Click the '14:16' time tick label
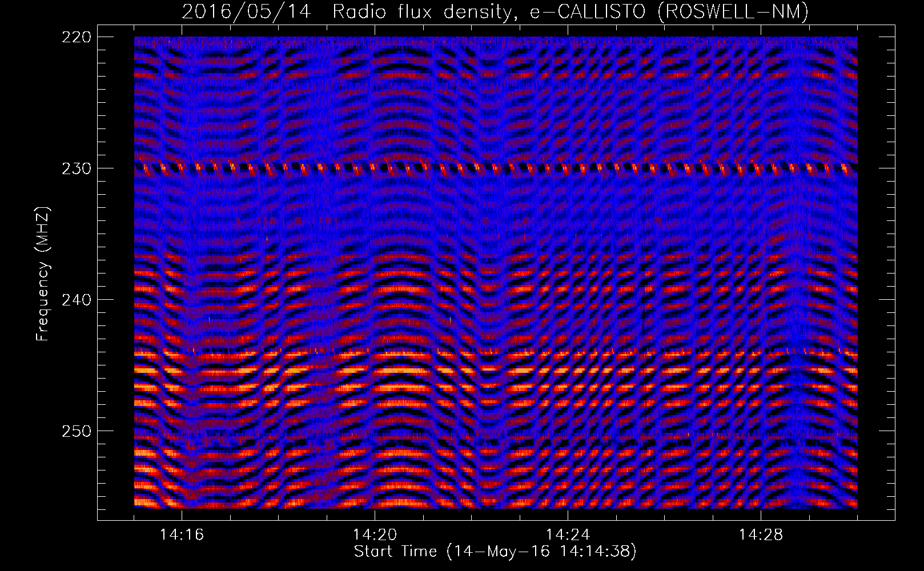The image size is (924, 571). pyautogui.click(x=182, y=534)
